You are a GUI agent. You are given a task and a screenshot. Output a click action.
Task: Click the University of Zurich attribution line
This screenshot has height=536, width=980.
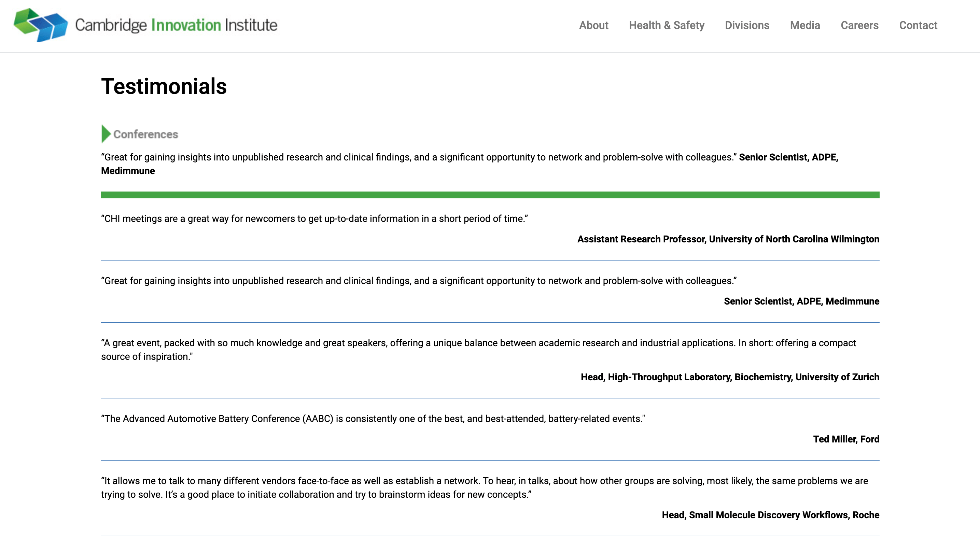730,377
